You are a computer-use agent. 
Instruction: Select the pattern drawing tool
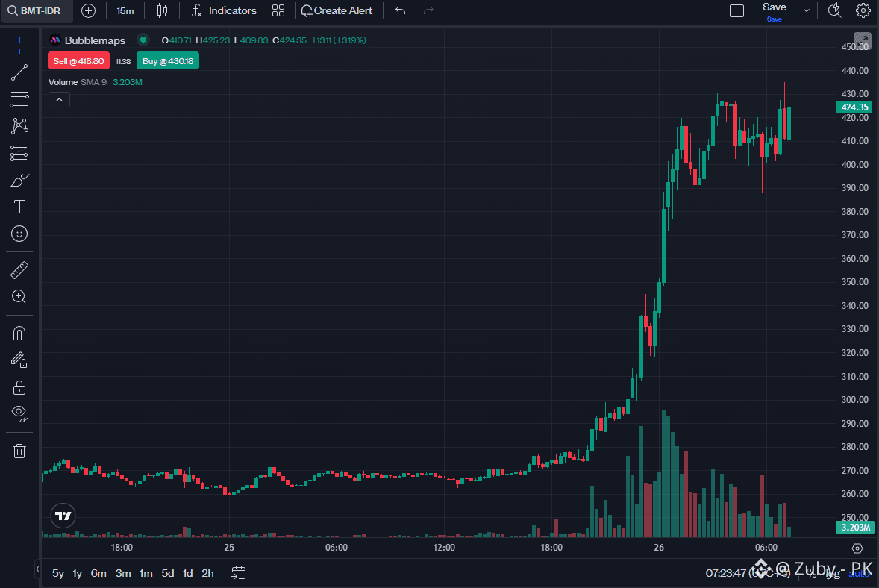pyautogui.click(x=19, y=125)
